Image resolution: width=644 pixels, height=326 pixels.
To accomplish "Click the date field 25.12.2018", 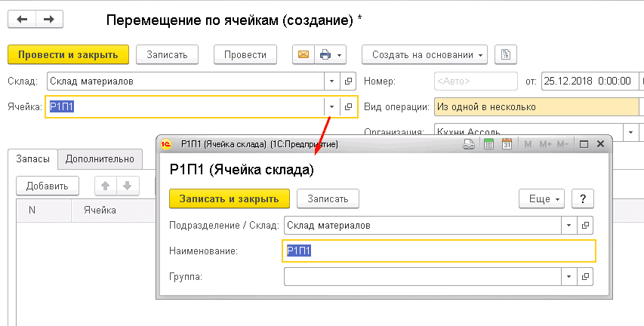I will coord(590,81).
